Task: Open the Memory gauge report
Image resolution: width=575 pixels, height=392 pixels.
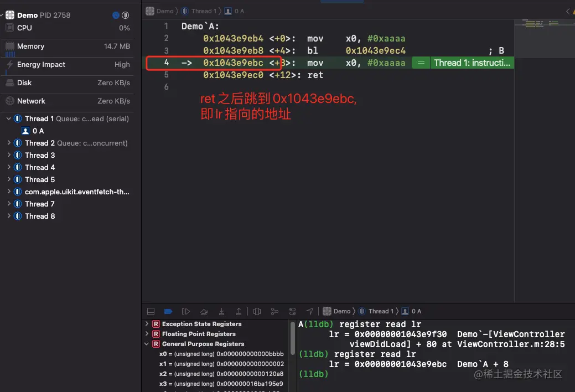Action: (x=68, y=47)
